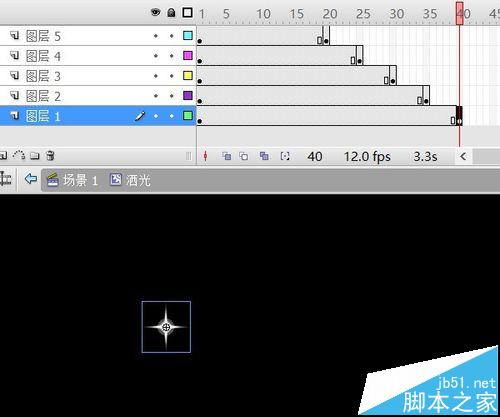Click the show all layers as outlines icon
This screenshot has height=417, width=500.
coord(188,13)
